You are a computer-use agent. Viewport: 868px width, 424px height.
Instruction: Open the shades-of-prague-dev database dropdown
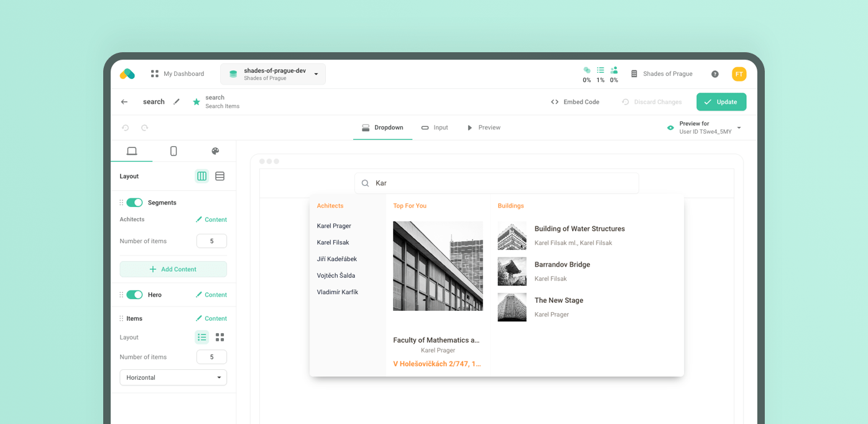coord(273,74)
